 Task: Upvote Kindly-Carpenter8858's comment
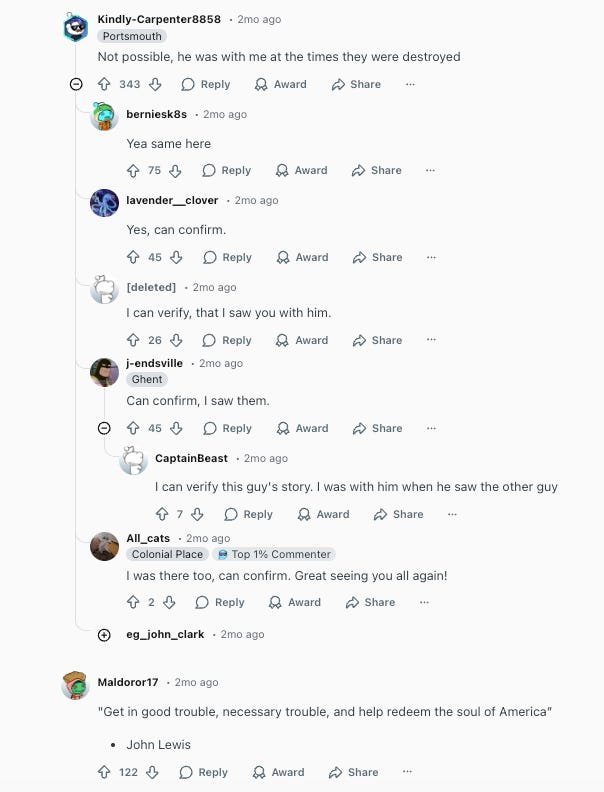104,85
